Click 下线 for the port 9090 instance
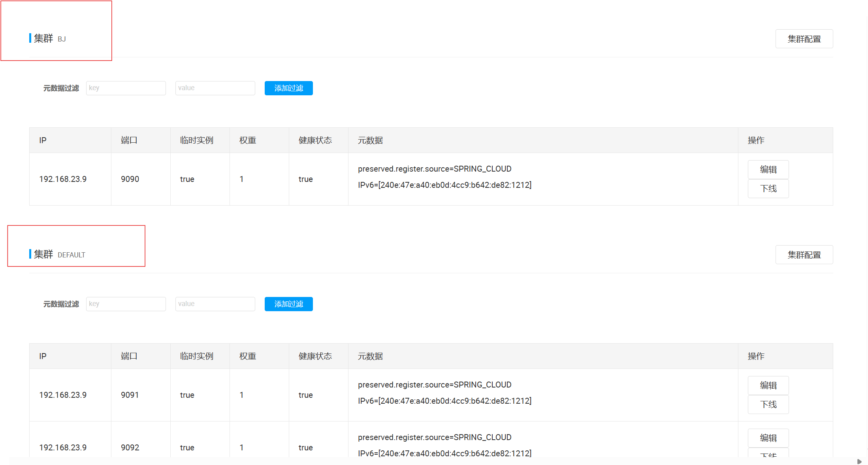 click(768, 189)
